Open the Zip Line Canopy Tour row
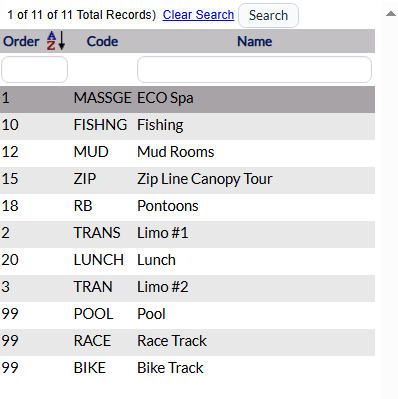398x399 pixels. click(187, 180)
